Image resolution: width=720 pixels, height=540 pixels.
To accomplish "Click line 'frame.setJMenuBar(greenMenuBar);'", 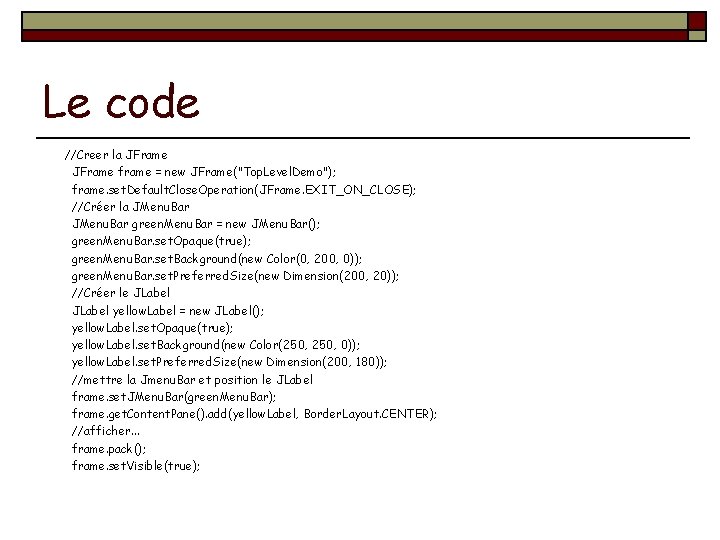I will 174,397.
